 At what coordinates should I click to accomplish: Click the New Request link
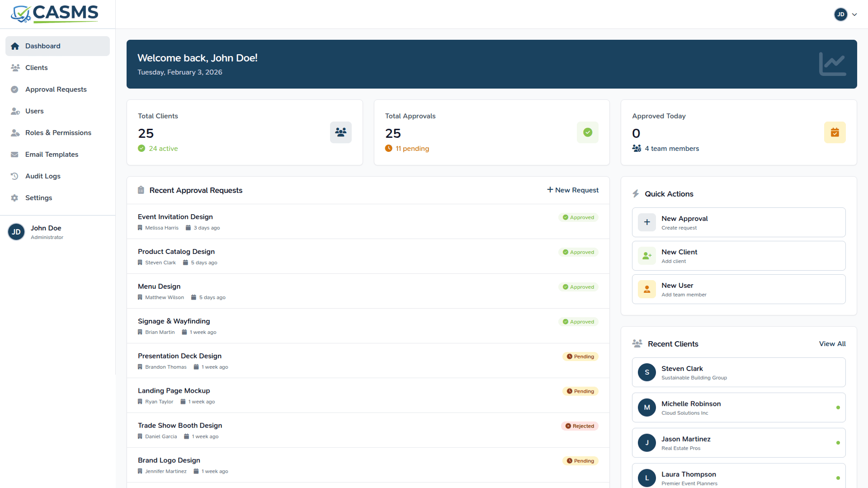572,190
